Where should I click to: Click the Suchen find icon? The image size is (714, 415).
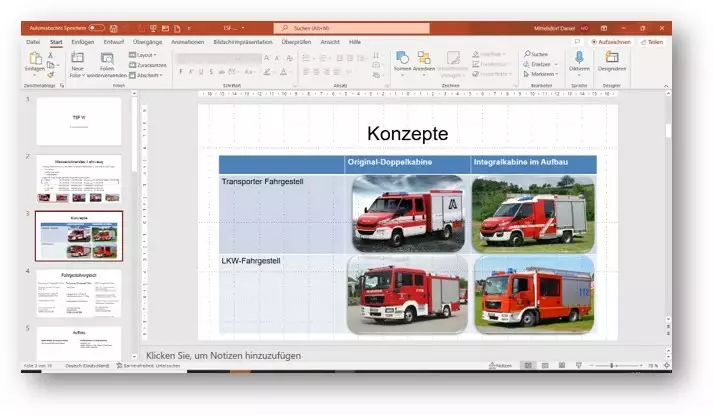coord(537,54)
